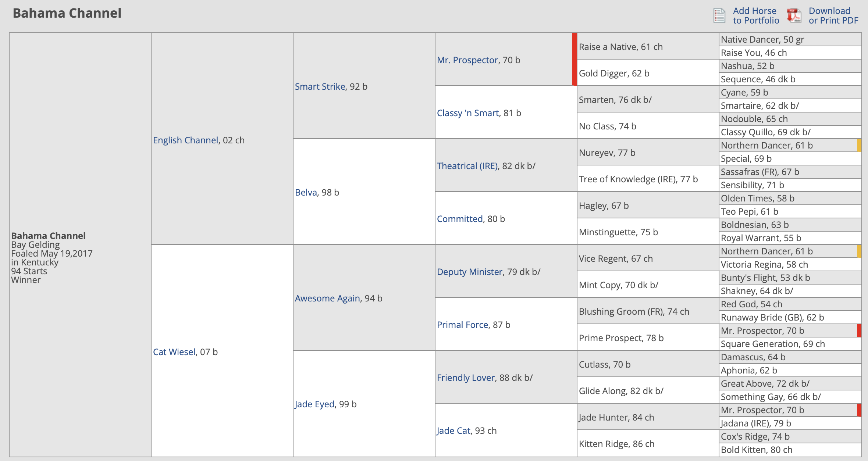Open the Primal Force link
This screenshot has height=461, width=868.
coord(462,325)
